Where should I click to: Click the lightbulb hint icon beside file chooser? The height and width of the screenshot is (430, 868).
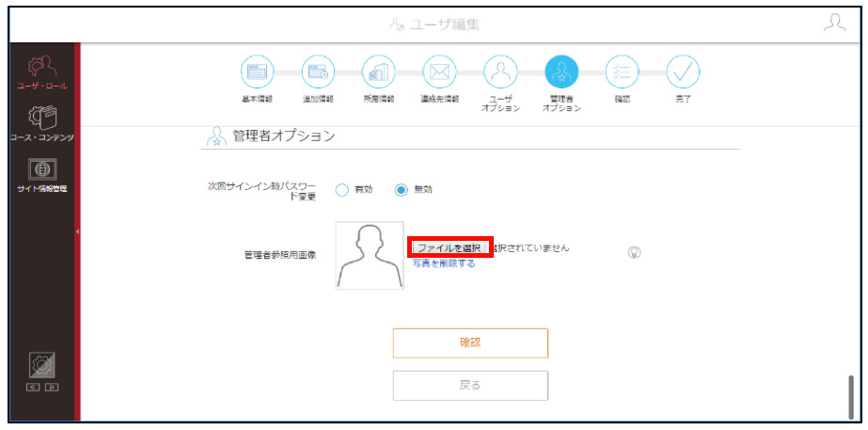(635, 252)
